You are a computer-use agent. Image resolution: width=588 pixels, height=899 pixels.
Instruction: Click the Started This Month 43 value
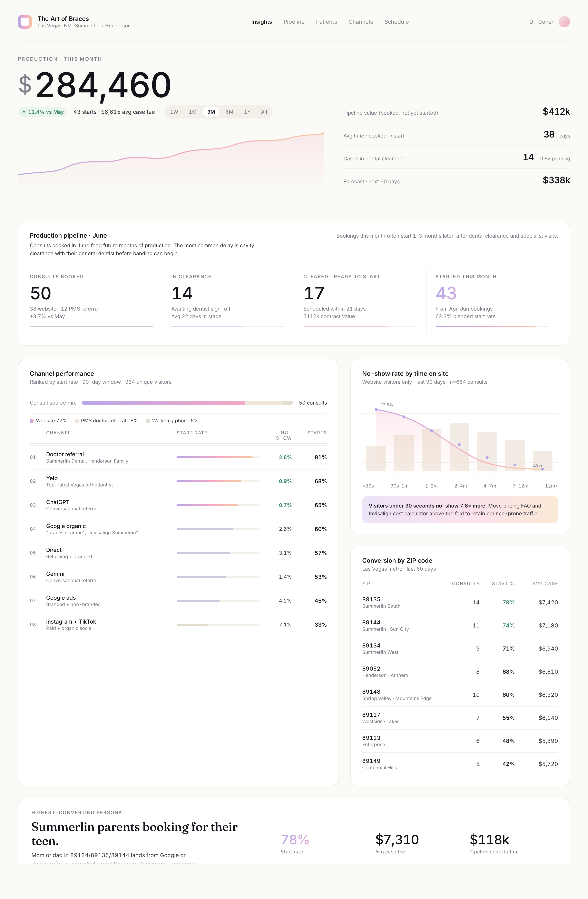446,293
